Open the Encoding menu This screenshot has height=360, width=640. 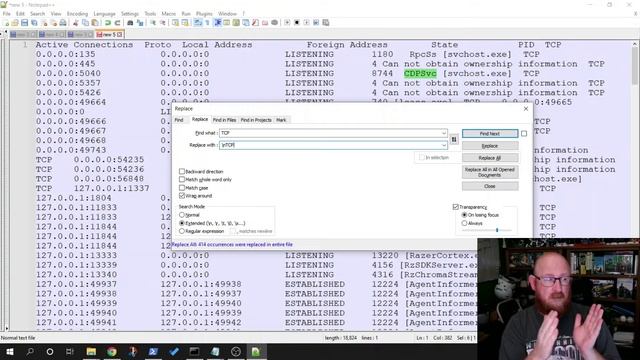point(77,13)
